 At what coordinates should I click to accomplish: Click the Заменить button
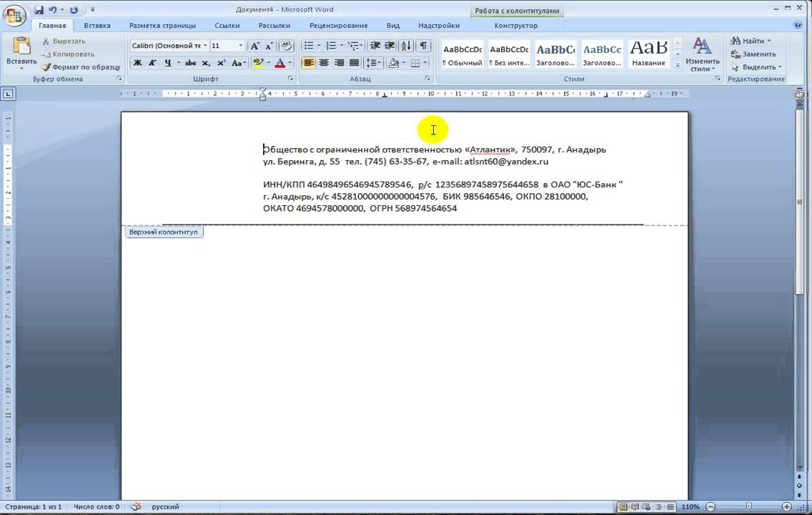[753, 54]
